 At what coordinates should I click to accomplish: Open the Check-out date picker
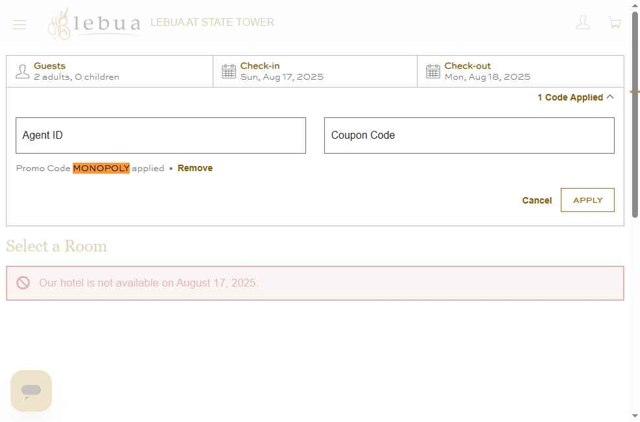click(x=521, y=71)
